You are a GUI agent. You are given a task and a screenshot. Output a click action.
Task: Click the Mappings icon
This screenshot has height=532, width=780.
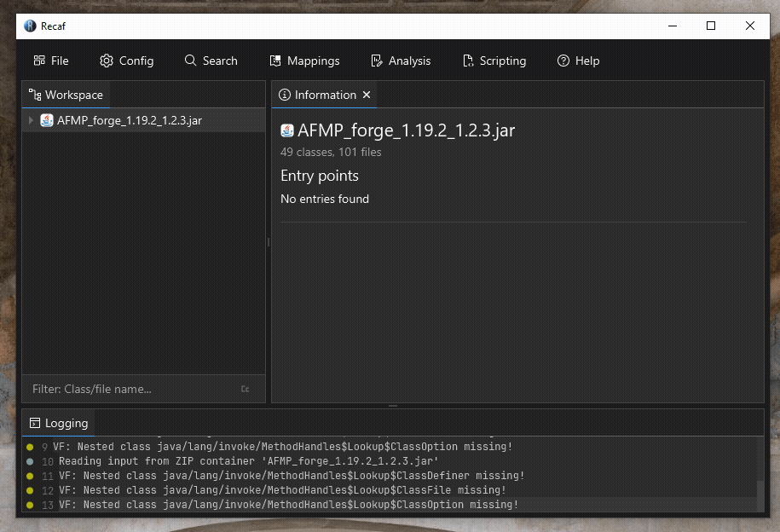click(275, 61)
